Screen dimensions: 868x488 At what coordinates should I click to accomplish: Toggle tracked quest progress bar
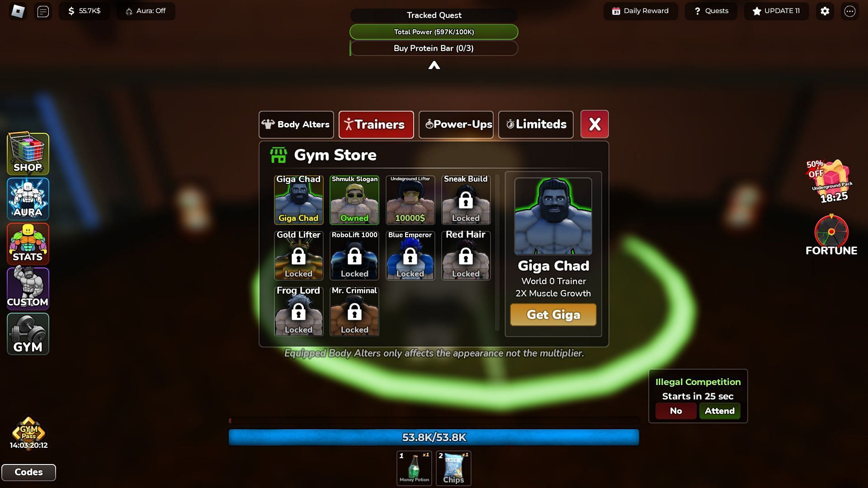(434, 64)
